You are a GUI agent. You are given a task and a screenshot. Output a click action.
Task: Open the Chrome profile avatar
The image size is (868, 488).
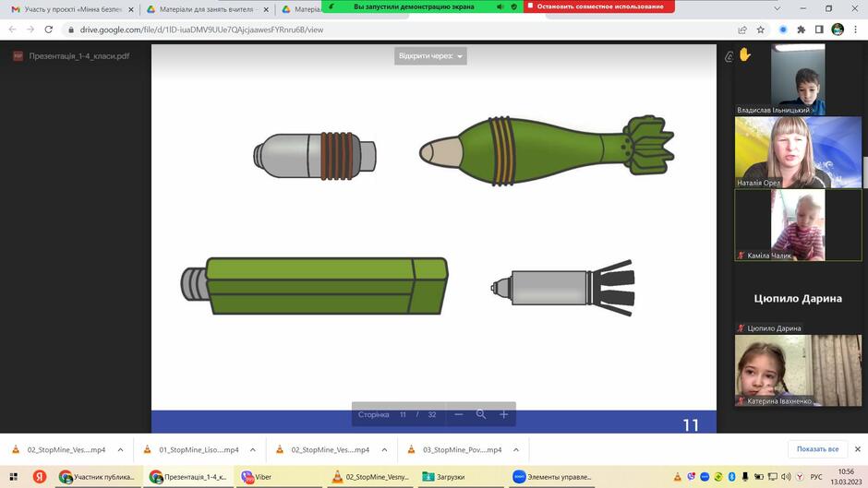tap(838, 30)
